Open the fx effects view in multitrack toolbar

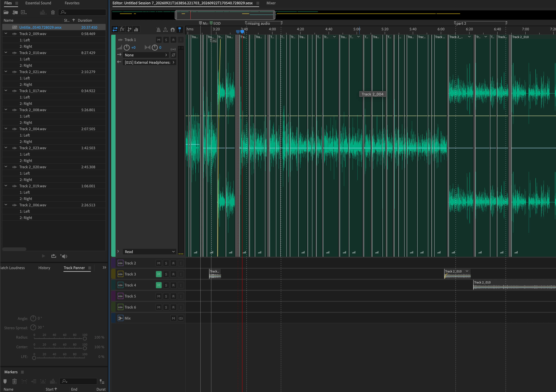[x=122, y=29]
